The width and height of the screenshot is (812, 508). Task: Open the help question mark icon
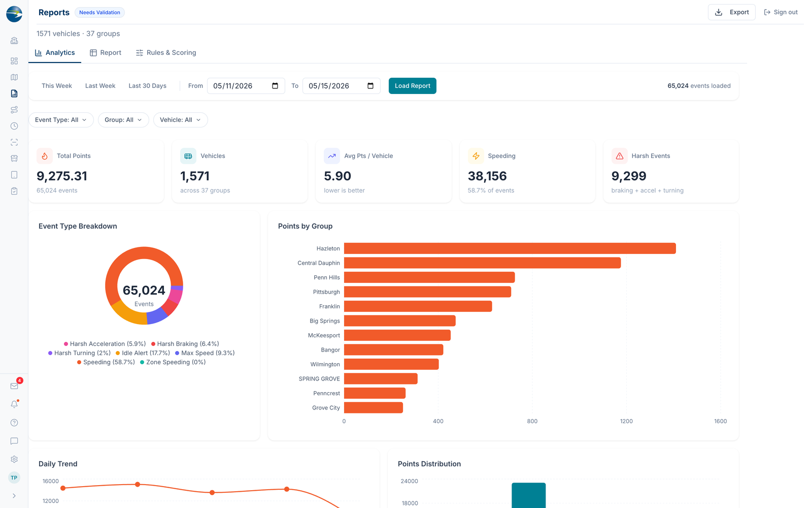(14, 423)
